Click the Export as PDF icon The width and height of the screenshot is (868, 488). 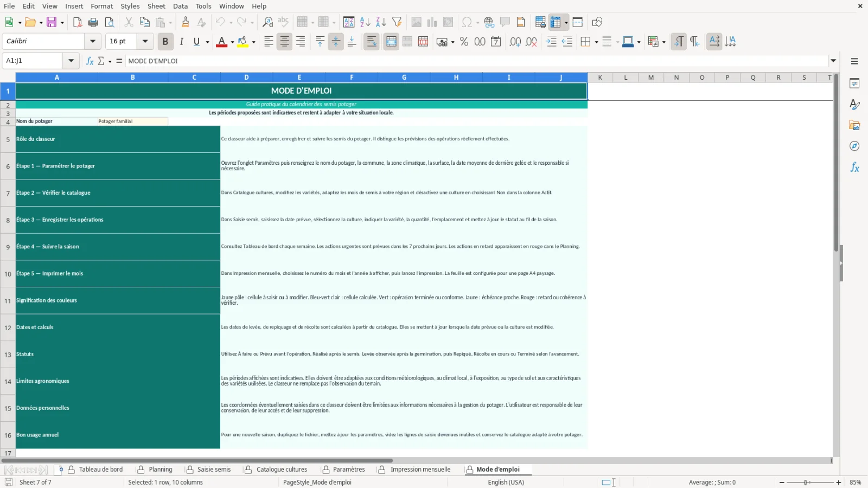(78, 22)
